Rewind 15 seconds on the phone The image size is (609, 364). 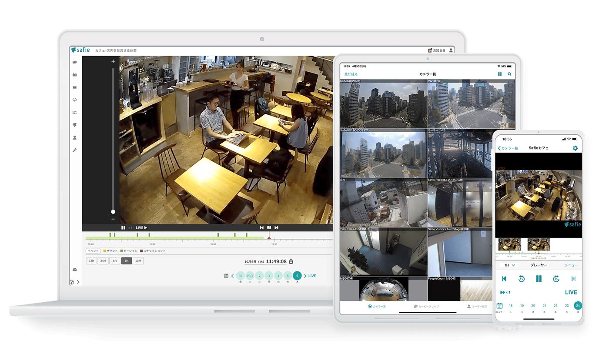tap(522, 279)
